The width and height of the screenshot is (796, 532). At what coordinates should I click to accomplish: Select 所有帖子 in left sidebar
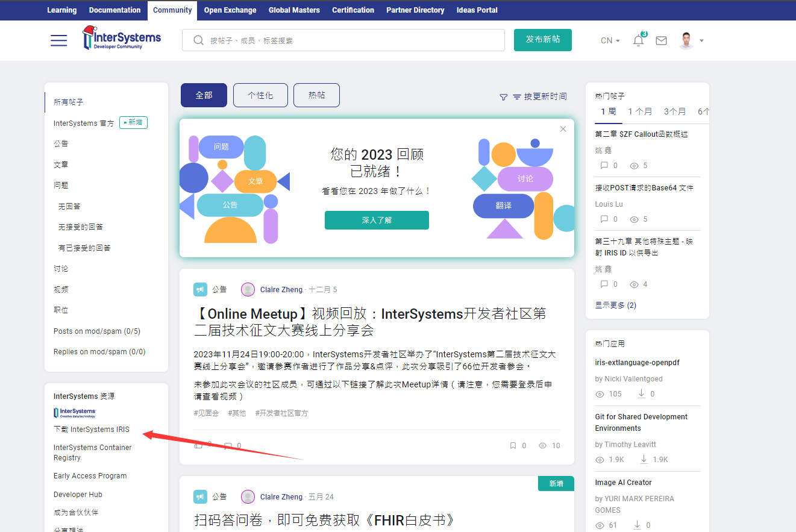pyautogui.click(x=69, y=102)
